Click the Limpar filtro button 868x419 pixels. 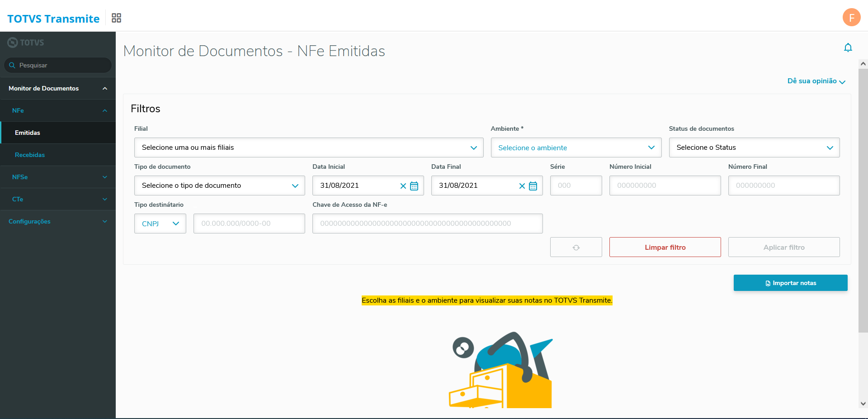click(x=665, y=247)
